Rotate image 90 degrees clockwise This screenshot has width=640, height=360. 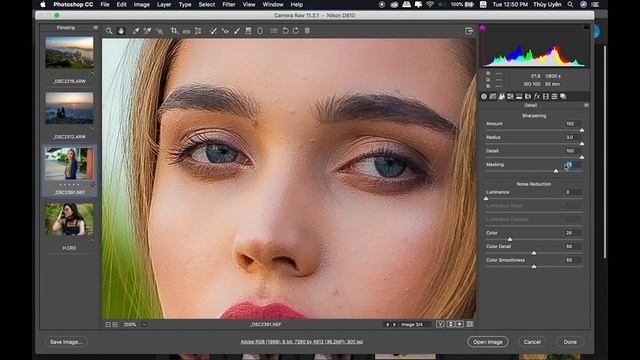[x=296, y=31]
